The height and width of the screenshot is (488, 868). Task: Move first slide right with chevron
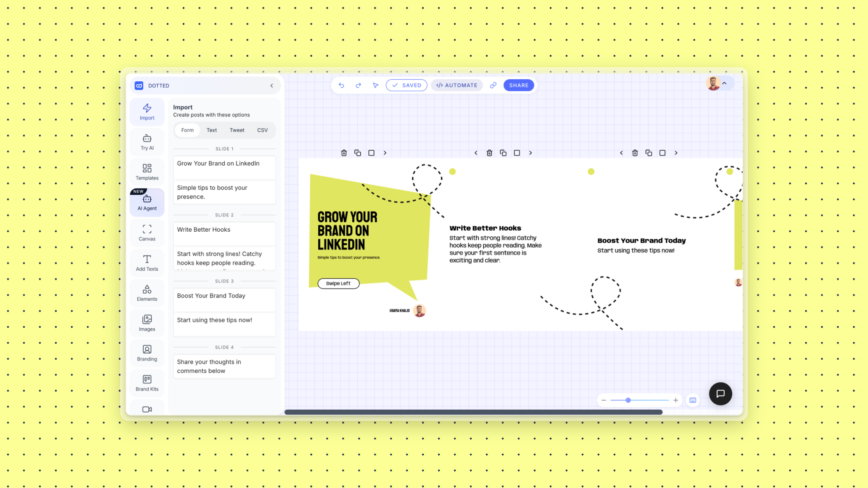[x=385, y=153]
